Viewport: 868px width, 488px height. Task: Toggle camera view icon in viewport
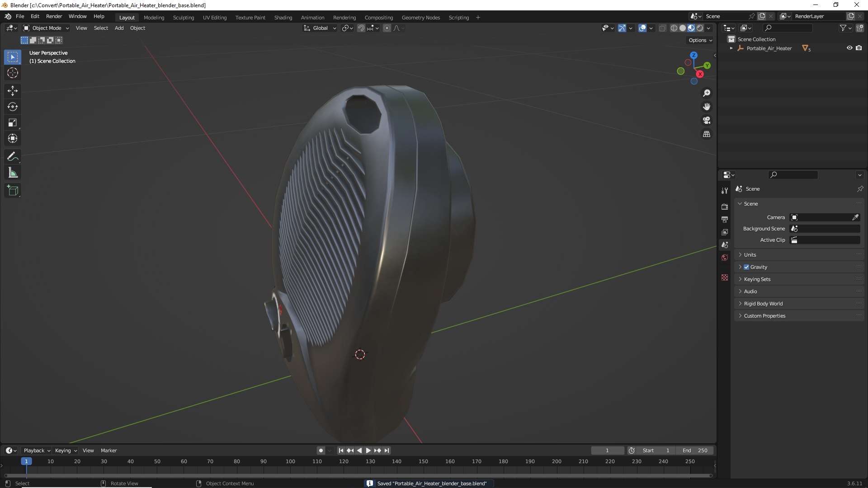[x=706, y=120]
